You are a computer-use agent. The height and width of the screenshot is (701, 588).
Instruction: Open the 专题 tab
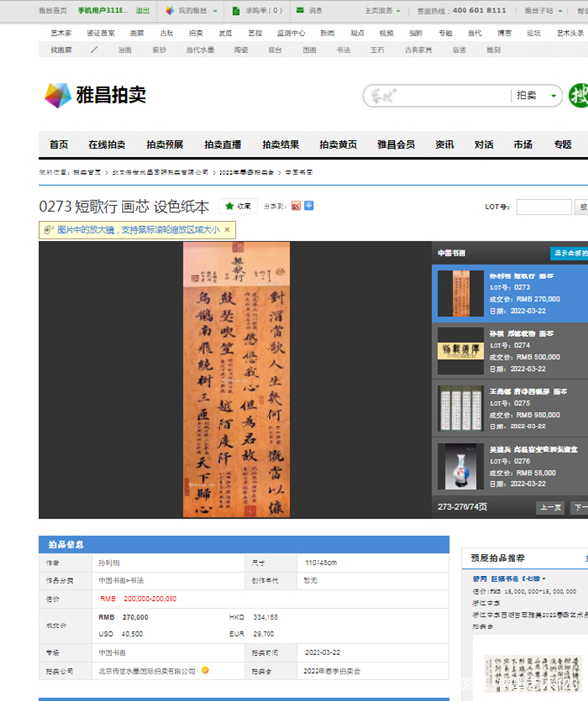coord(563,145)
